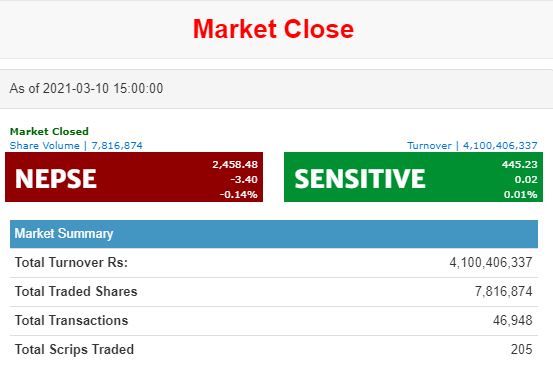Open the Share Volume 7,816,874 link
Image resolution: width=553 pixels, height=375 pixels.
tap(76, 146)
